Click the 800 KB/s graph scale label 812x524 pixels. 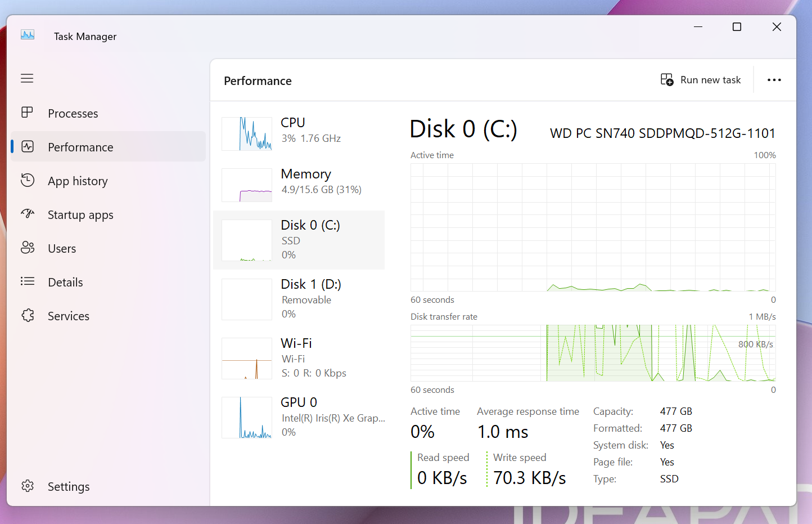pos(756,344)
